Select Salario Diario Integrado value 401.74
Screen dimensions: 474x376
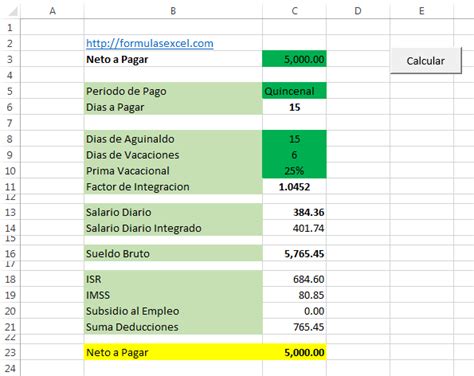coord(294,228)
